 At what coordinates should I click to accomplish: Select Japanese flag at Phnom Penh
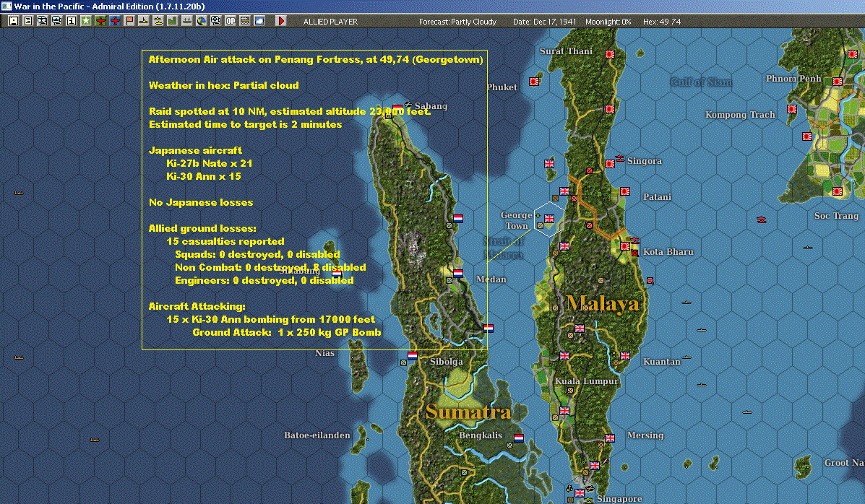(838, 82)
